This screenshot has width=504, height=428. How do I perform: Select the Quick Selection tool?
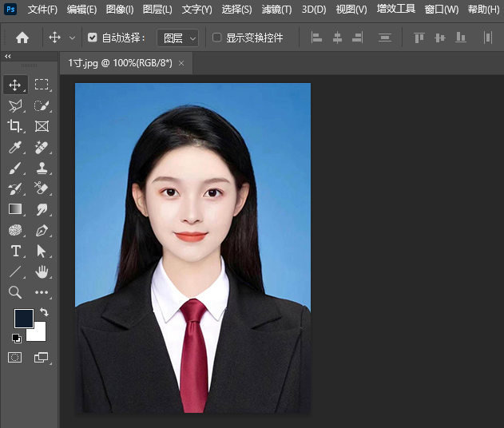tap(42, 105)
